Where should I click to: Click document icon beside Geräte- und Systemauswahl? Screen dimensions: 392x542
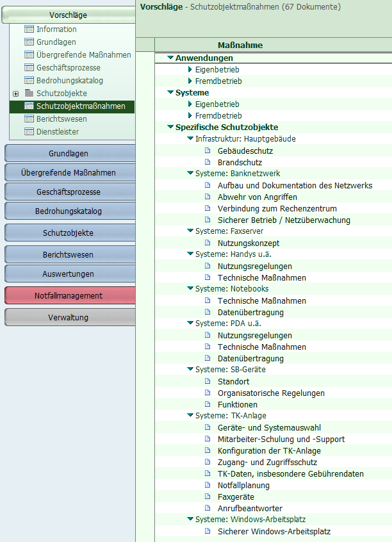click(208, 427)
